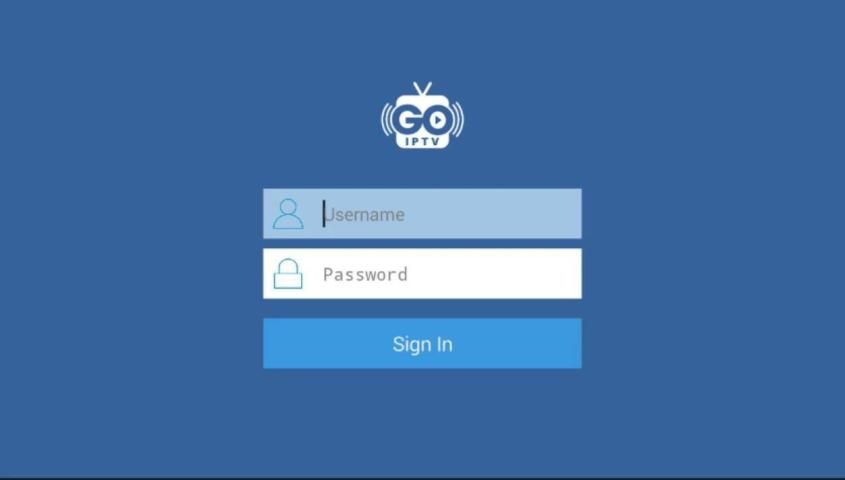Screen dimensions: 845x480
Task: Focus the Password input field
Action: point(422,273)
